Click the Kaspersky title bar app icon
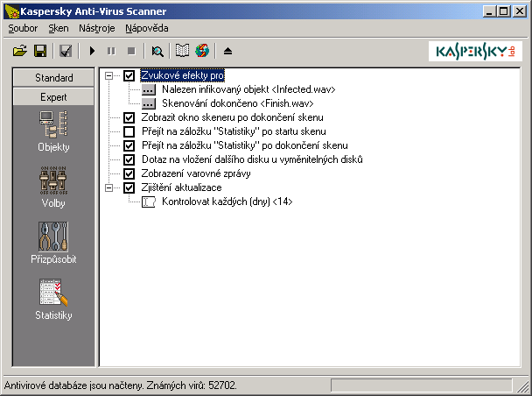The image size is (532, 396). pos(12,12)
